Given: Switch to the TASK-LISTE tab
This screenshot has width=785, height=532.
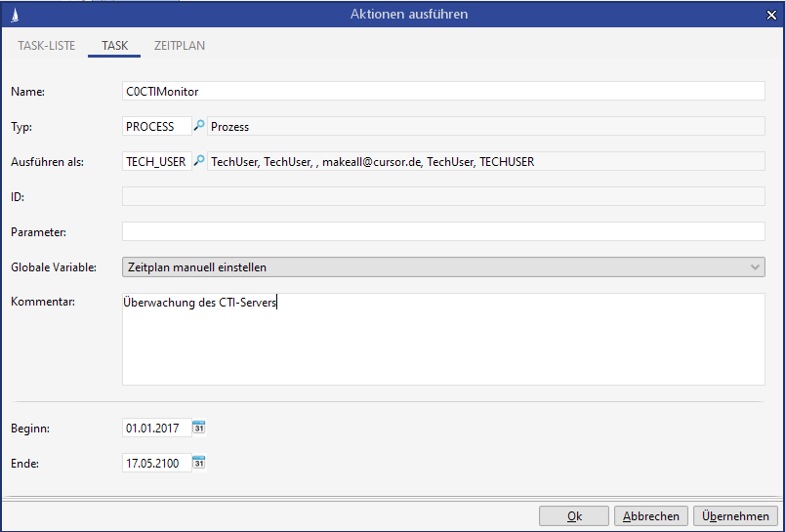Looking at the screenshot, I should click(46, 46).
